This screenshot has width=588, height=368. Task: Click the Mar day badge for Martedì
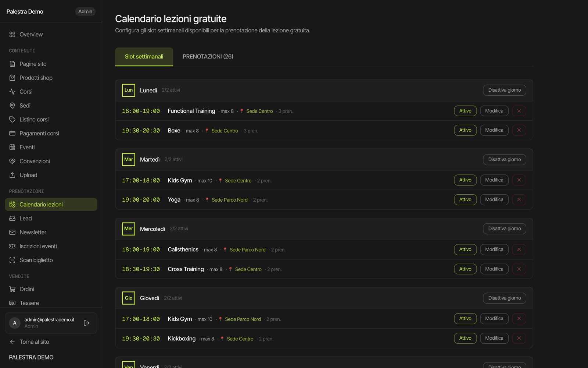pos(129,159)
